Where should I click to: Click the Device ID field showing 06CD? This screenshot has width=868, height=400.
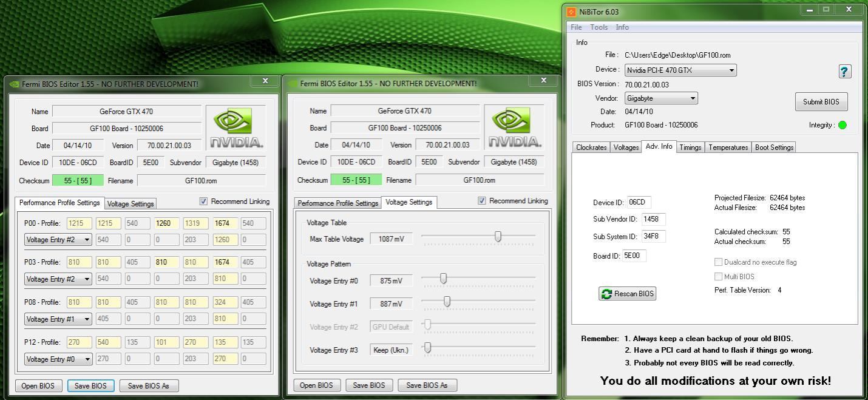click(x=639, y=203)
